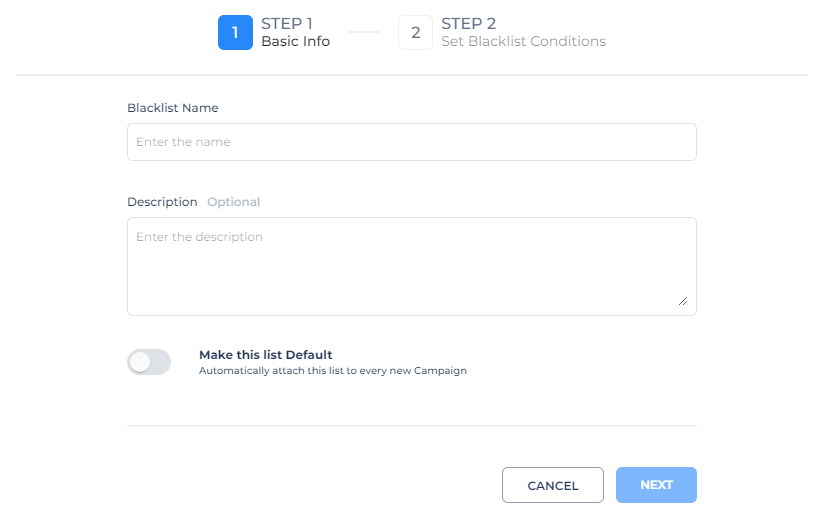This screenshot has height=529, width=827.
Task: Click the bold Make this list Default label
Action: pyautogui.click(x=265, y=355)
